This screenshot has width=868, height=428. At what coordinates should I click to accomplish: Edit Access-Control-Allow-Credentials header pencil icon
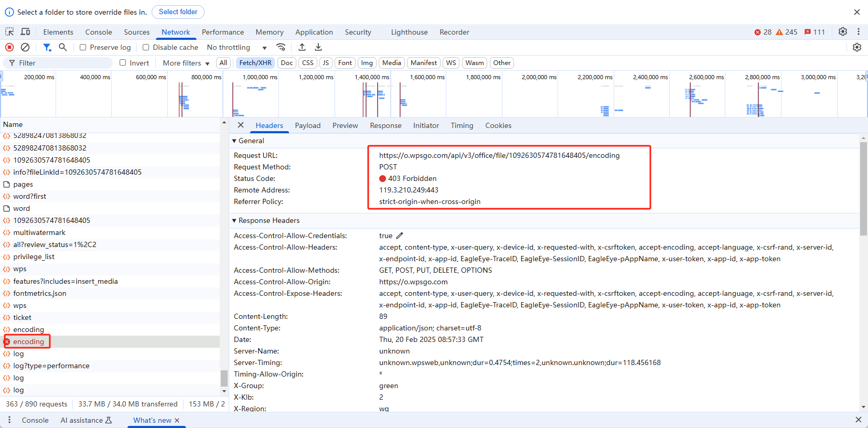(400, 236)
